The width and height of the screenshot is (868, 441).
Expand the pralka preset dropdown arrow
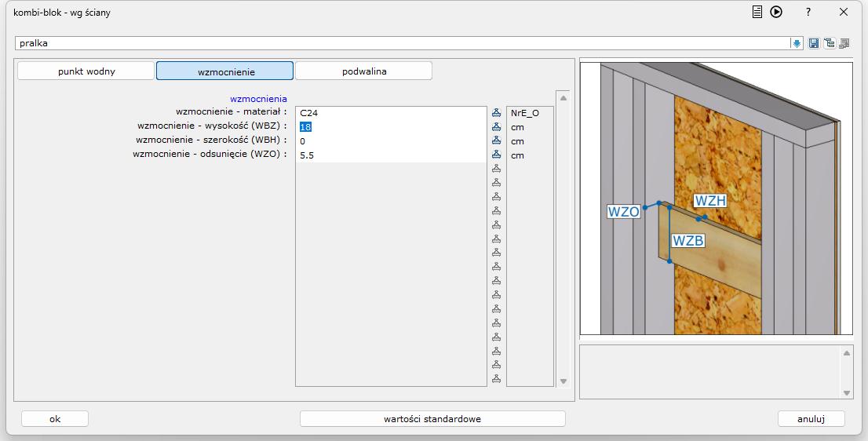click(x=797, y=44)
